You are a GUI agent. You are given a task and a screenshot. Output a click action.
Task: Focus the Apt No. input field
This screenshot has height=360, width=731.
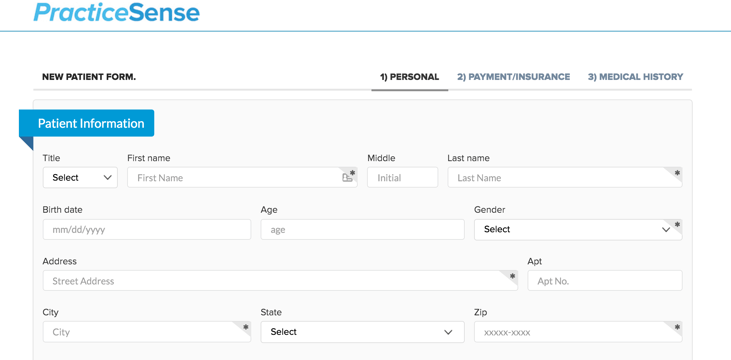point(605,281)
